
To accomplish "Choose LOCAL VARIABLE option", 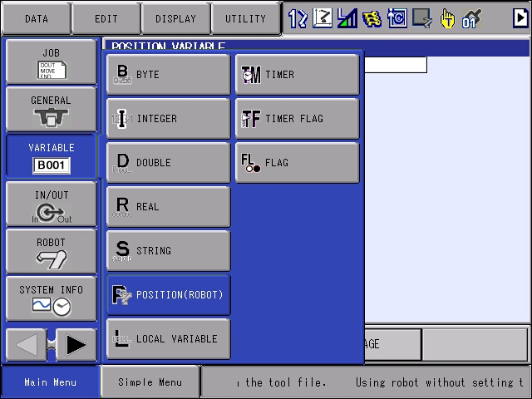I will tap(168, 339).
